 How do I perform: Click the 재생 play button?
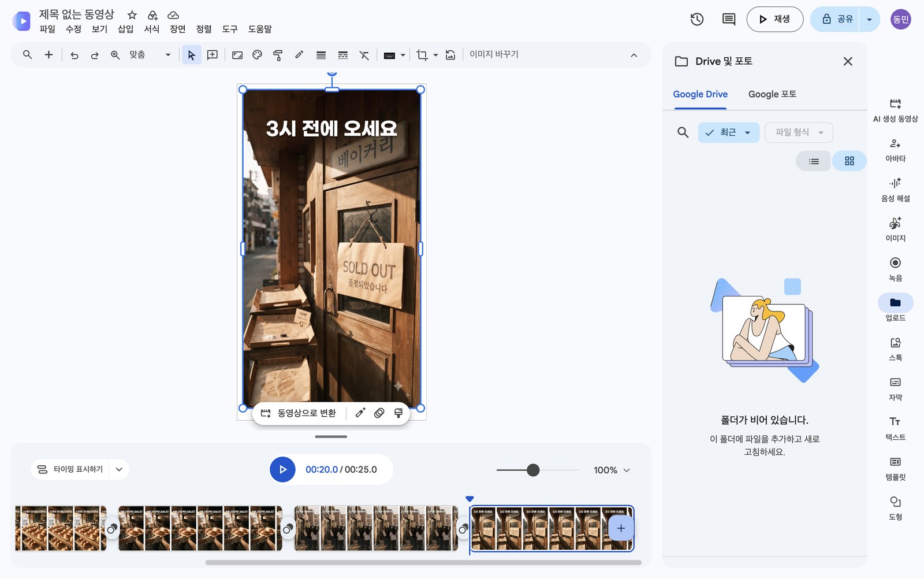pos(774,19)
